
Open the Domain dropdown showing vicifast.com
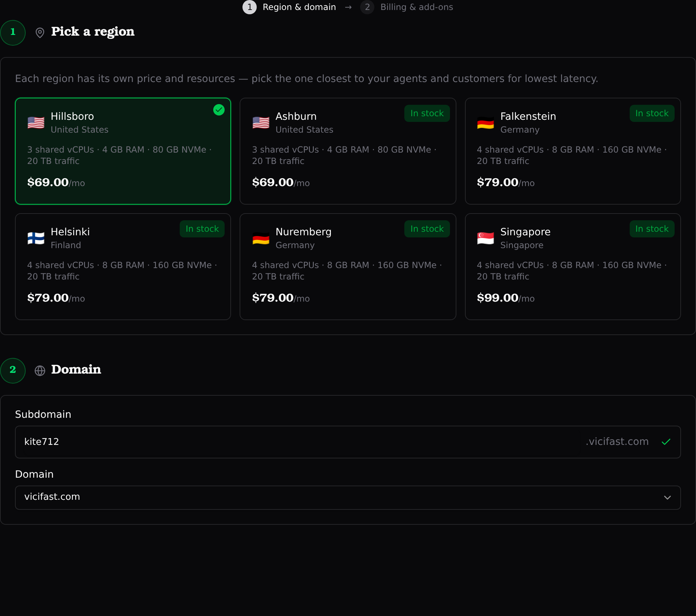[348, 498]
